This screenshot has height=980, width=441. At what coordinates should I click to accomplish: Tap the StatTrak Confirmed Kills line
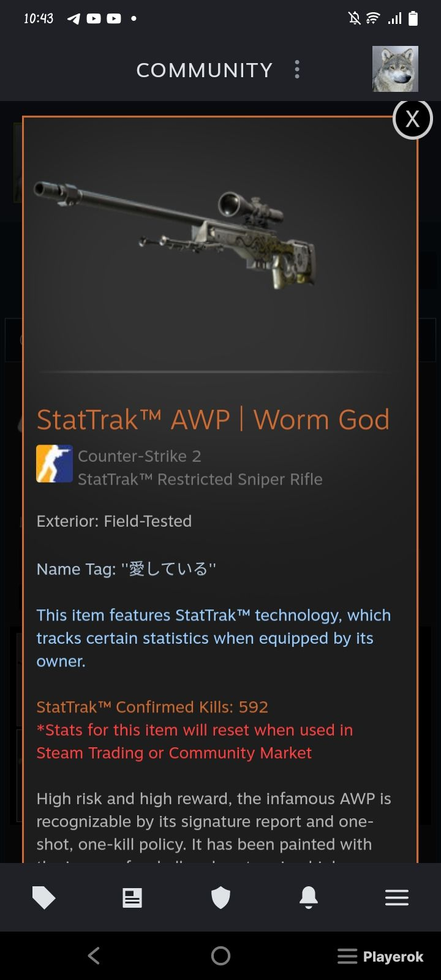pyautogui.click(x=153, y=707)
